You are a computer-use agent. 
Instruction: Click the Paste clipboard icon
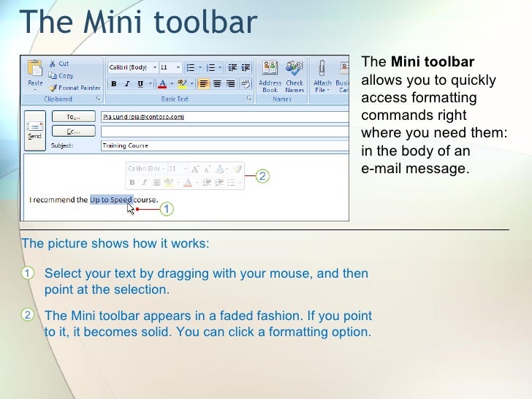(x=35, y=68)
